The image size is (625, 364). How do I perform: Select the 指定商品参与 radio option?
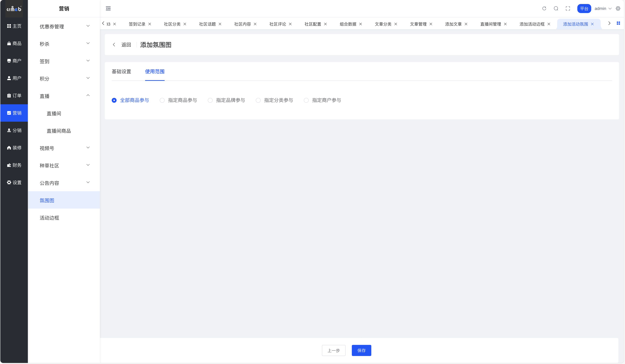point(162,100)
